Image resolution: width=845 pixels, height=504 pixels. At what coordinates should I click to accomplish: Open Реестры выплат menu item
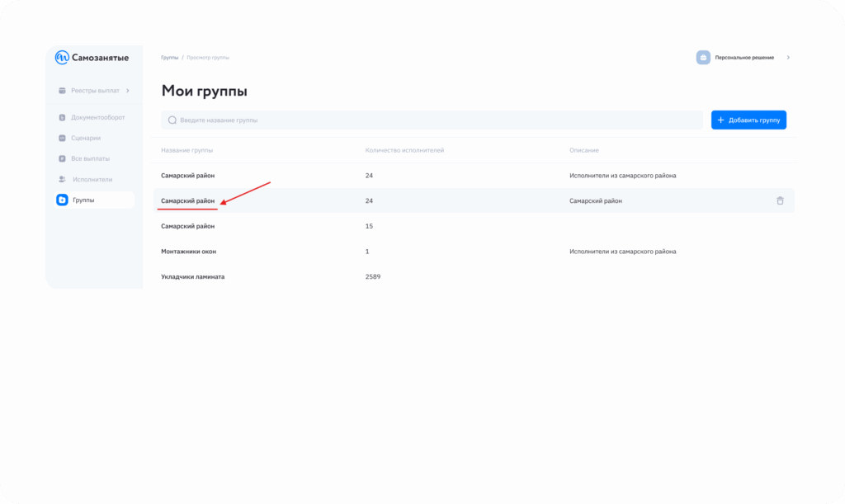(95, 91)
